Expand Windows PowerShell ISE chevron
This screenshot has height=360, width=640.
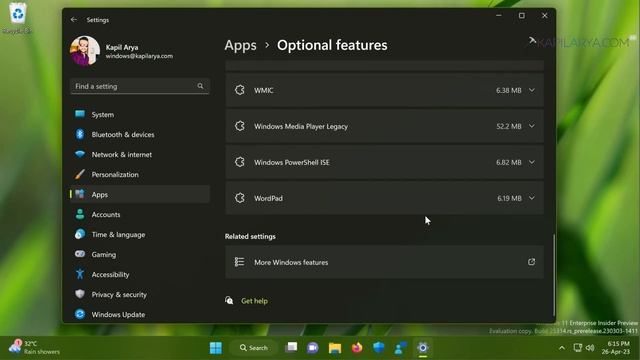click(x=532, y=162)
